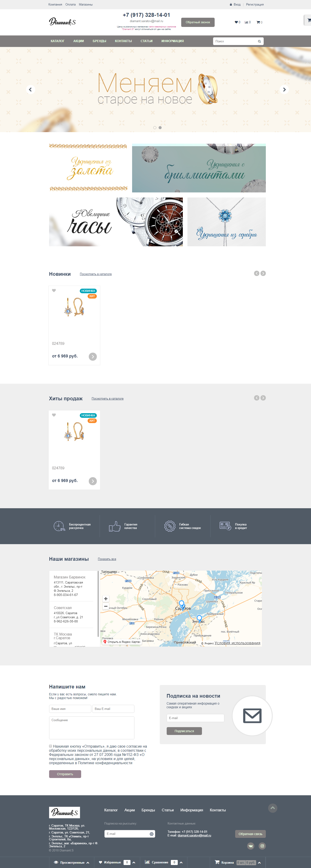Click the Обратный звонок button
Viewport: 311px width, 868px height.
(198, 22)
